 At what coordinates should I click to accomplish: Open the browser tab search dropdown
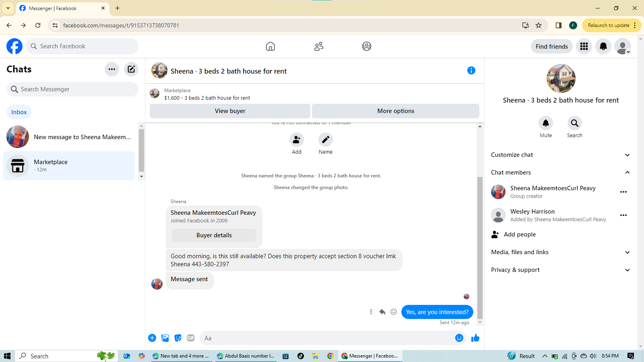point(8,8)
